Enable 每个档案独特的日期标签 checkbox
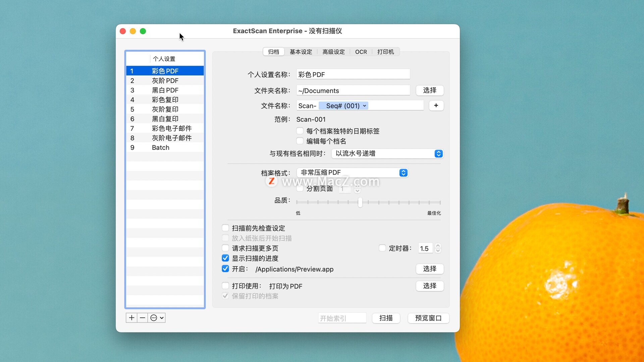644x362 pixels. 300,131
